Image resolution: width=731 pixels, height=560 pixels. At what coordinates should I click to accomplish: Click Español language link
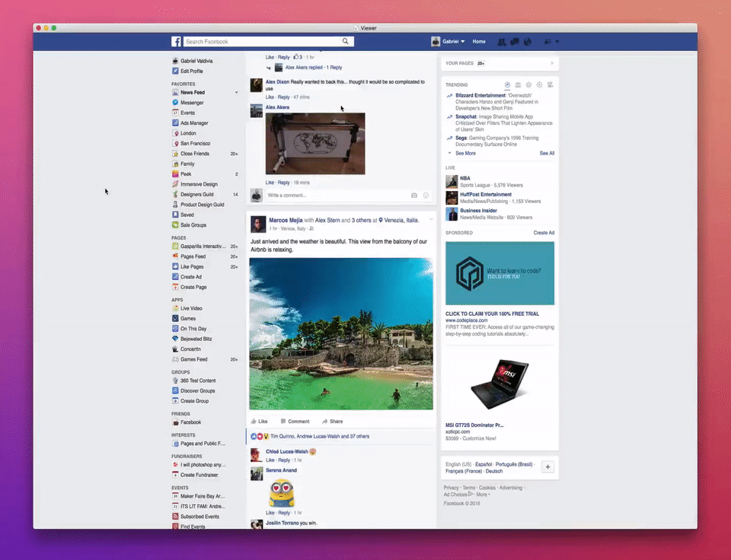[484, 464]
